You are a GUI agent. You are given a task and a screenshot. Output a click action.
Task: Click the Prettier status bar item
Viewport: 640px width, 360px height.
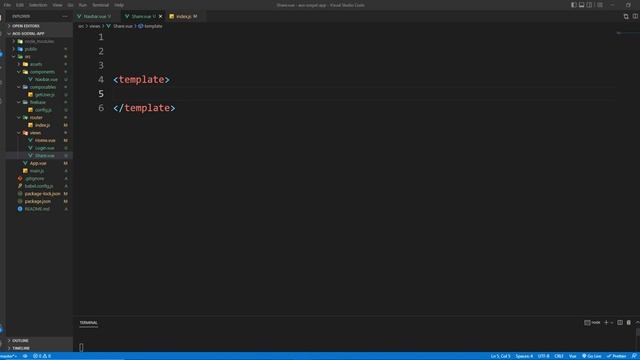617,356
